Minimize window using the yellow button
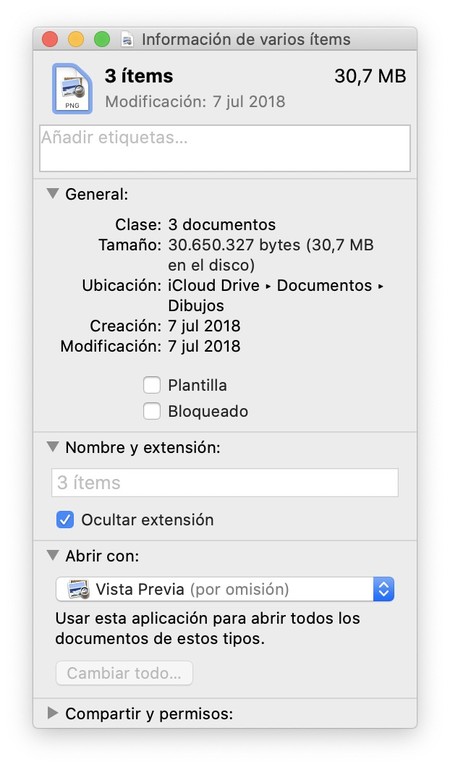450x767 pixels. pyautogui.click(x=76, y=39)
